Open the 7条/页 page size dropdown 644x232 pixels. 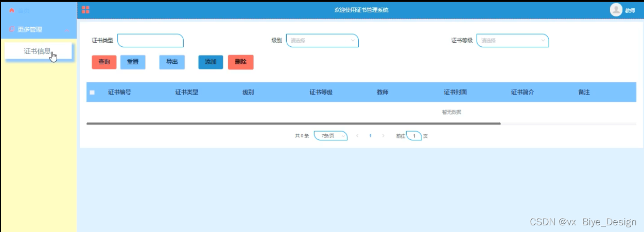[331, 136]
